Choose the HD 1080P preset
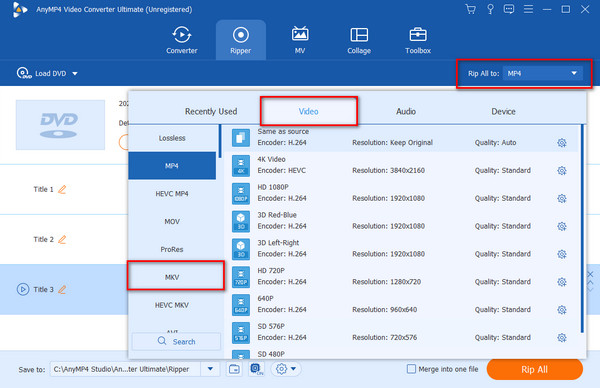This screenshot has height=388, width=600. coord(401,194)
